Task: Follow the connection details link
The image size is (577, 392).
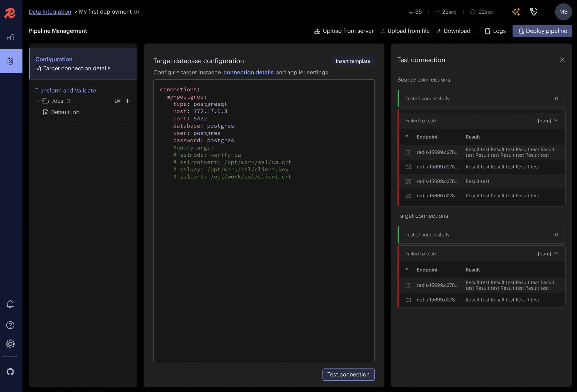Action: pyautogui.click(x=248, y=72)
